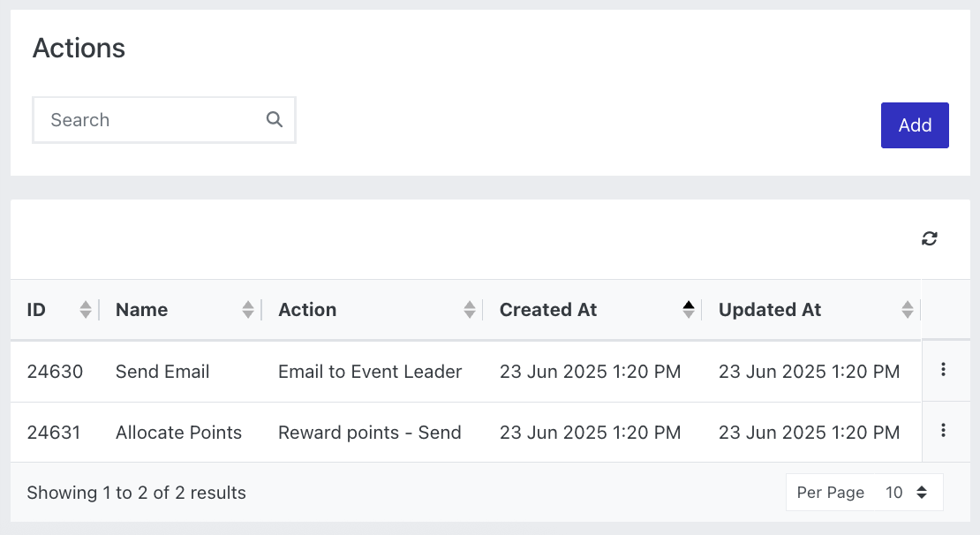Screen dimensions: 980x535
Task: Click the Email to Event Leader cell
Action: click(370, 372)
